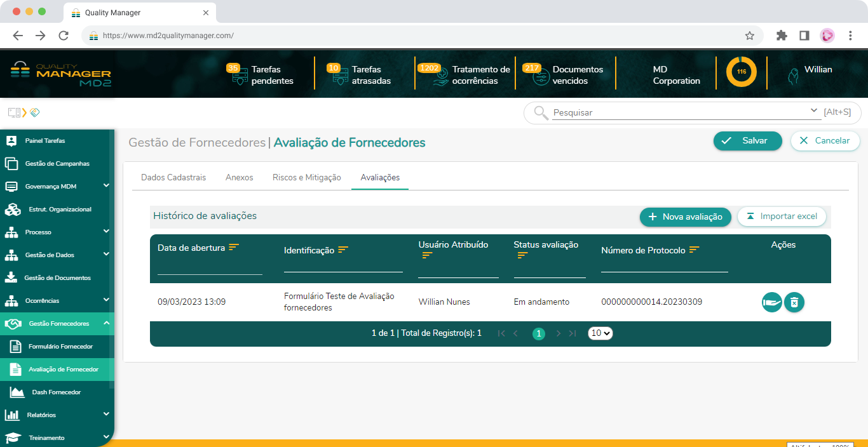The image size is (868, 447).
Task: Open the records-per-page dropdown showing 10
Action: (x=600, y=333)
